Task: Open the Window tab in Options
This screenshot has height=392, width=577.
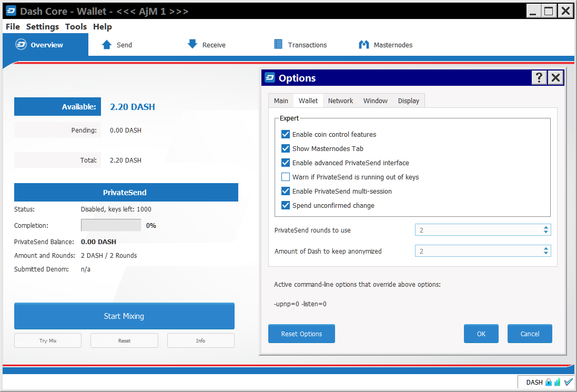Action: pos(376,101)
